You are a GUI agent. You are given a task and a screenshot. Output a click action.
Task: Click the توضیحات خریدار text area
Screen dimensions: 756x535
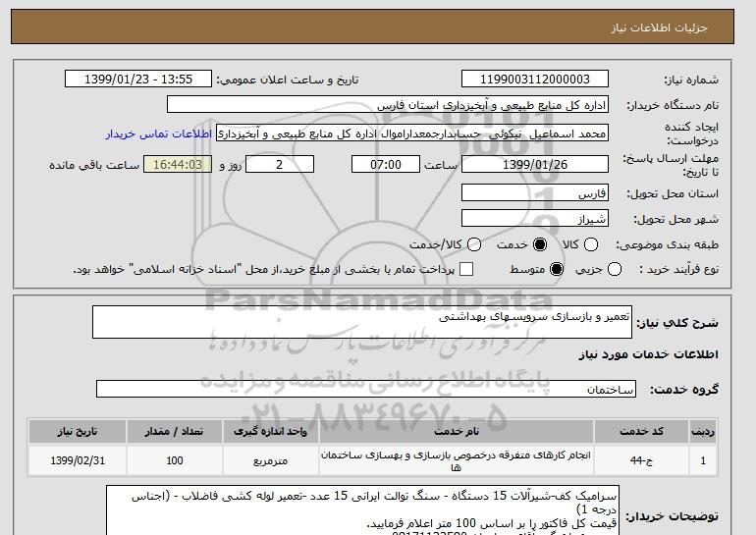point(362,510)
